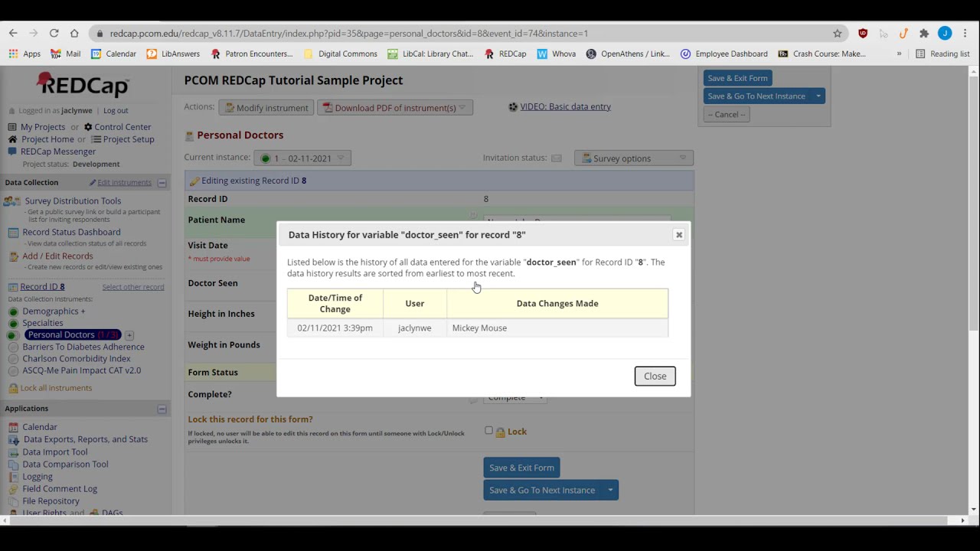The height and width of the screenshot is (551, 980).
Task: Click bottom Save & Exit Form button
Action: coord(521,468)
